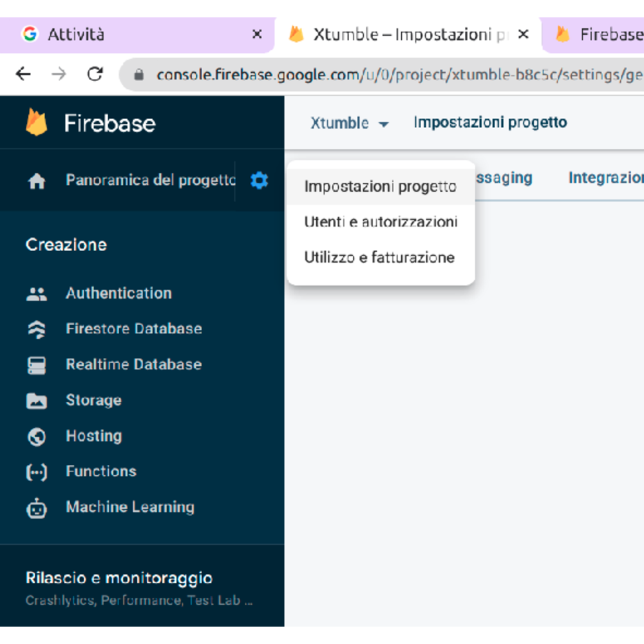Collapse the Creazione section header
The image size is (644, 644).
(x=66, y=245)
